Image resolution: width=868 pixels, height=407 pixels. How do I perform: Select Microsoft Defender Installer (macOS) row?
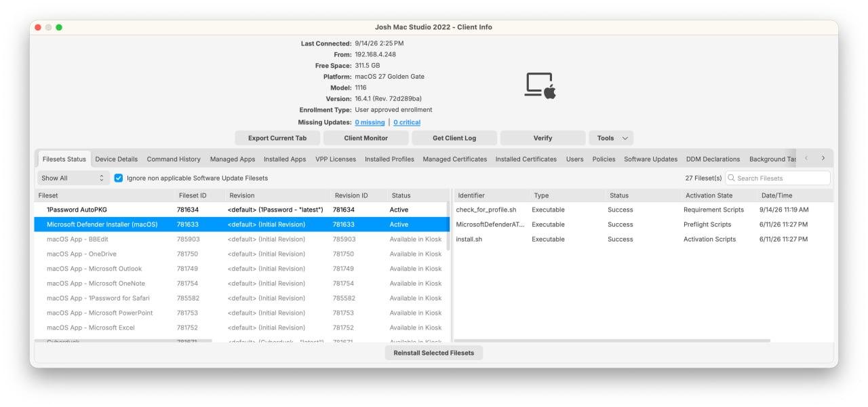pyautogui.click(x=241, y=225)
